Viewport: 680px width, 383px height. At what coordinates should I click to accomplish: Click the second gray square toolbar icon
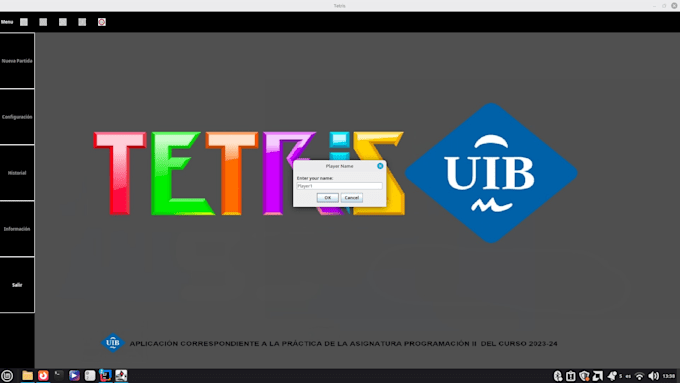43,22
